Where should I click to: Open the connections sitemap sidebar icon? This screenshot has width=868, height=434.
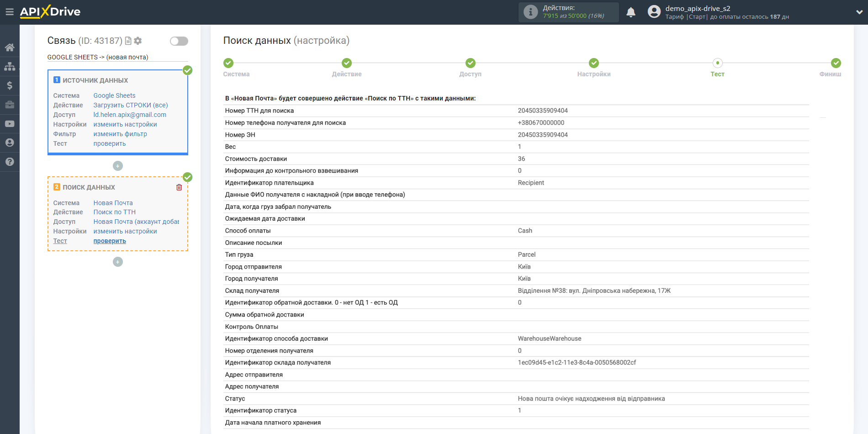pos(10,67)
